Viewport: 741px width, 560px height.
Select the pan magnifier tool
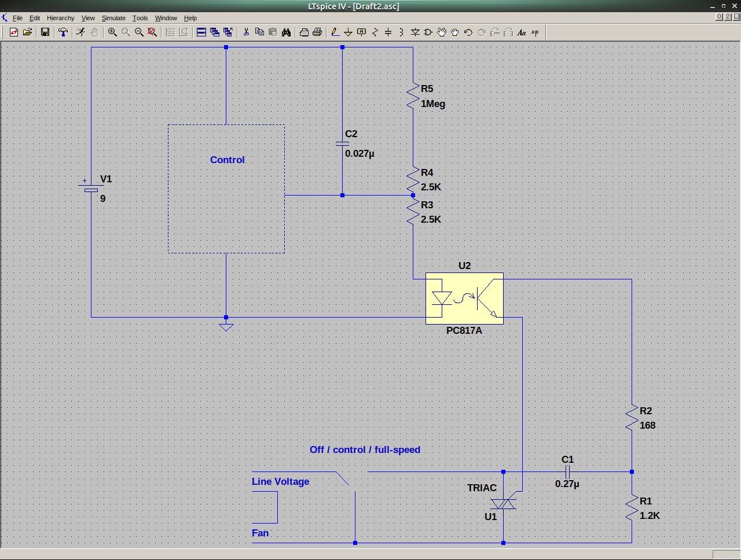tap(126, 32)
